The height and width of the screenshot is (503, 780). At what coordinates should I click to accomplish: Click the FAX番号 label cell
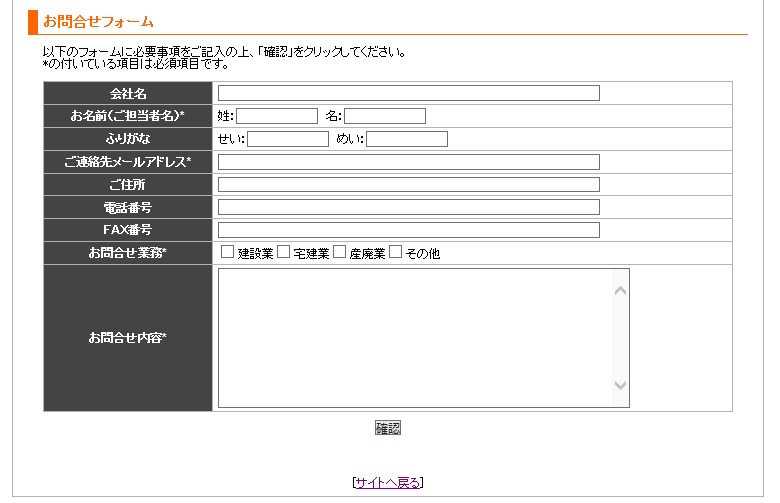pyautogui.click(x=128, y=230)
